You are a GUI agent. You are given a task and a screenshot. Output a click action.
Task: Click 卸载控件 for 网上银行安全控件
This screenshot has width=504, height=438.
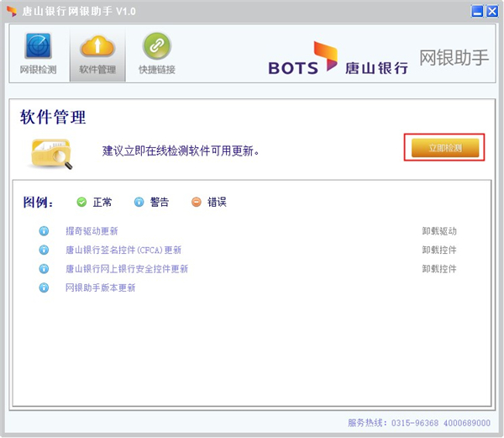(439, 268)
